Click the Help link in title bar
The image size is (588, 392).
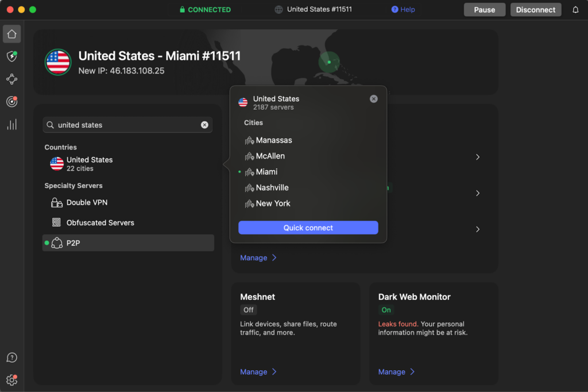click(403, 9)
